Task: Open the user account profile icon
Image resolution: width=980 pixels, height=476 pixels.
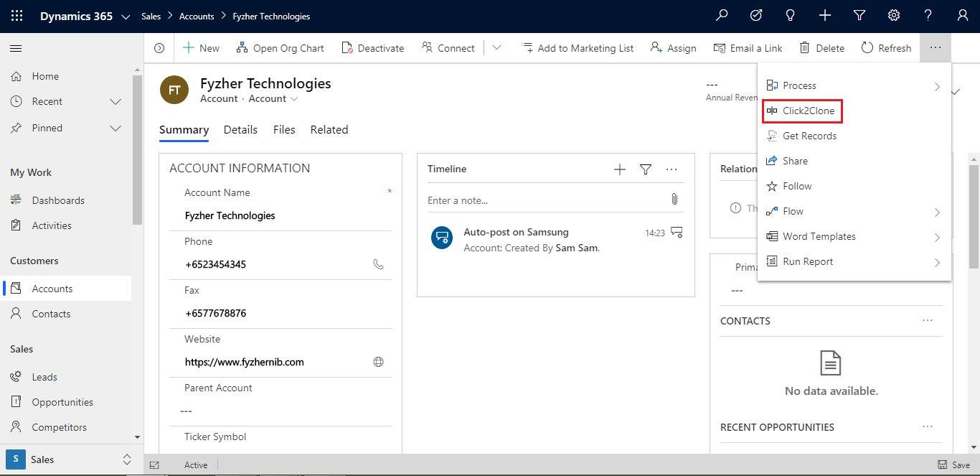Action: tap(963, 16)
